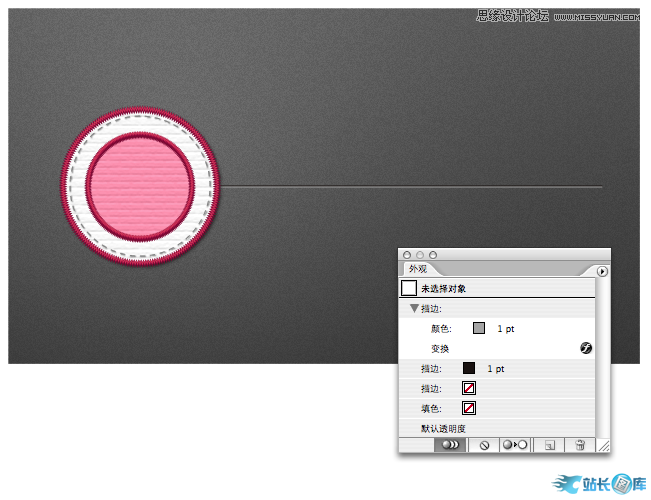Click the gray 颜色 stroke swatch

479,328
